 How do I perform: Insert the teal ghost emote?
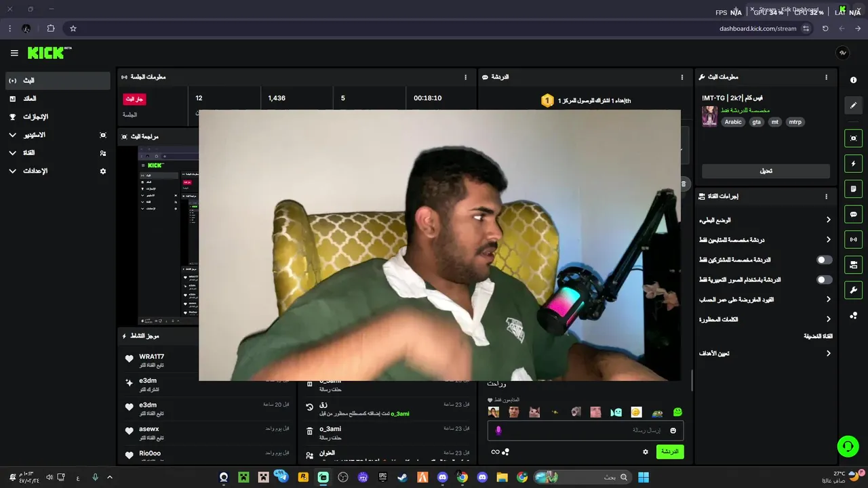(x=616, y=412)
